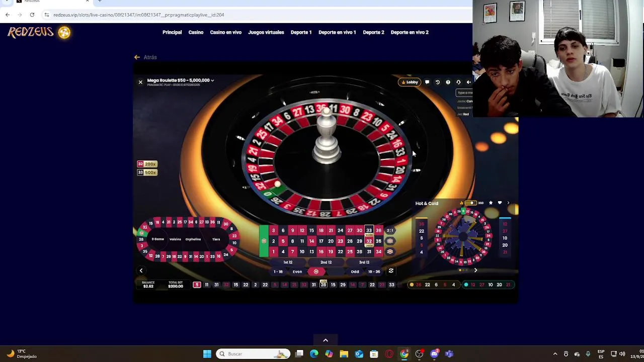Bet on 1 - 18
This screenshot has height=362, width=644.
pyautogui.click(x=278, y=271)
